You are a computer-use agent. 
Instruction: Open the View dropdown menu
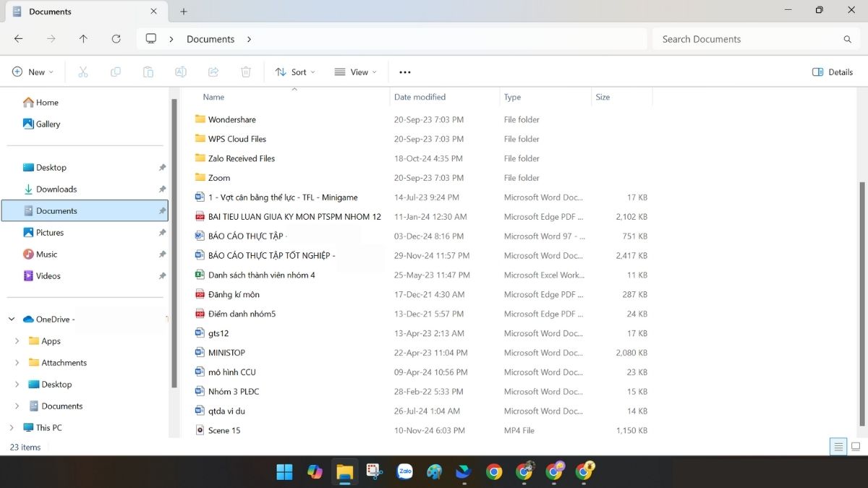(355, 72)
